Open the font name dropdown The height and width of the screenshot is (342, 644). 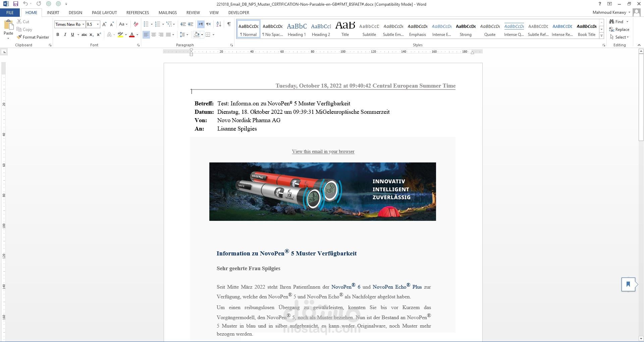tap(83, 24)
